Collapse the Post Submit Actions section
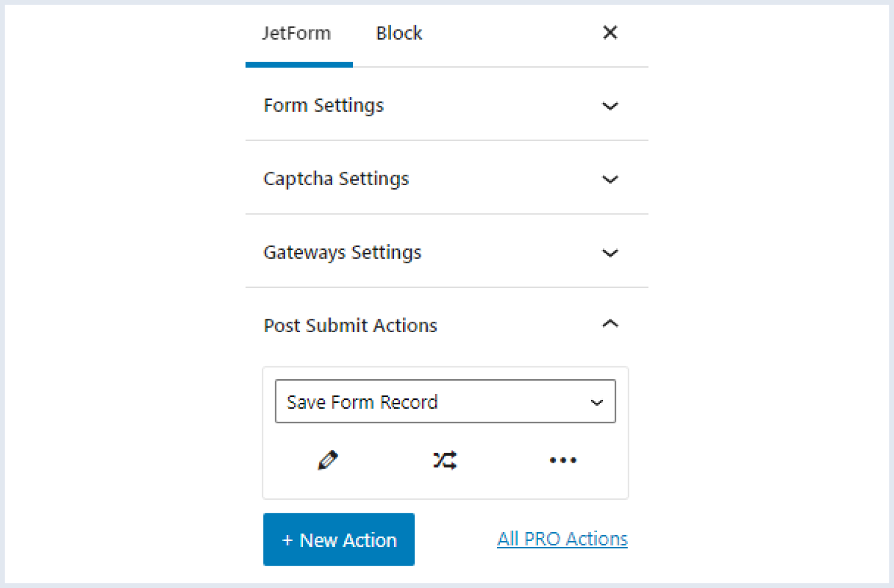The image size is (894, 588). tap(610, 324)
